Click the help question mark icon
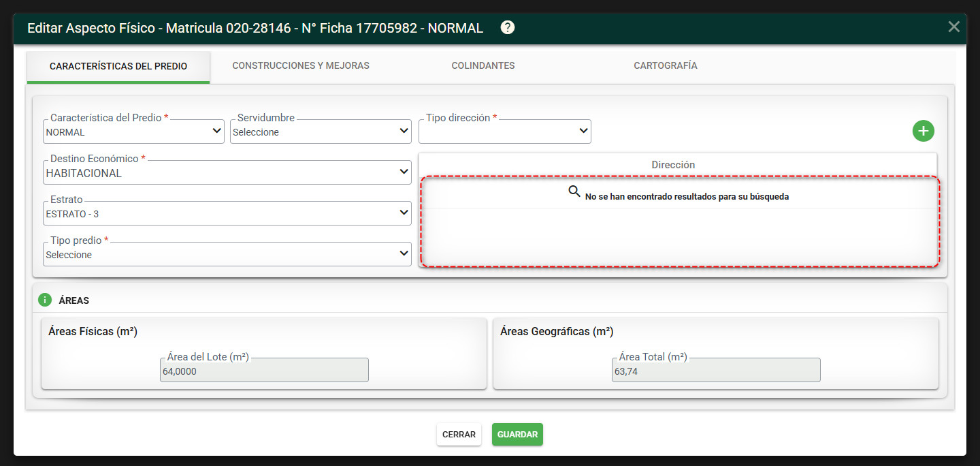Image resolution: width=980 pixels, height=466 pixels. click(x=508, y=28)
